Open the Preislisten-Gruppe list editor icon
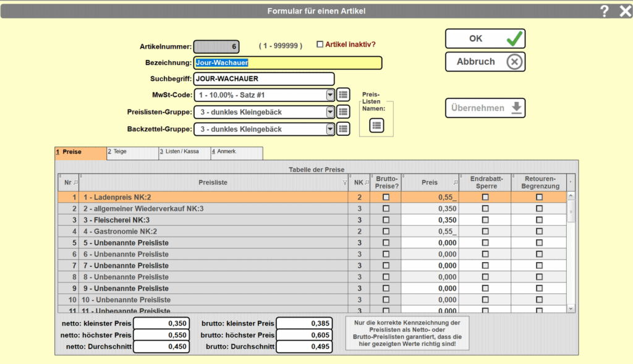The image size is (633, 364). point(343,112)
